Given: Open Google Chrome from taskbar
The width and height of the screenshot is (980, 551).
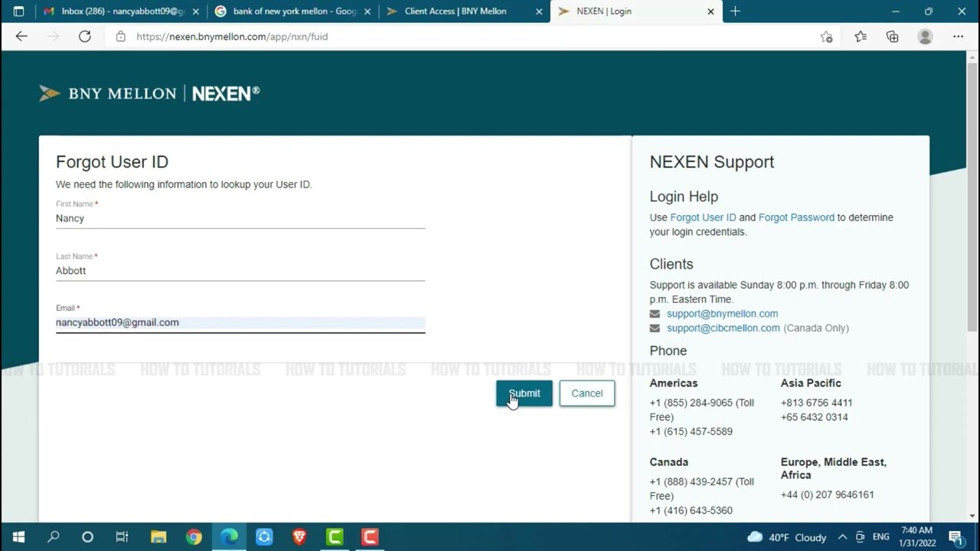Looking at the screenshot, I should click(194, 537).
